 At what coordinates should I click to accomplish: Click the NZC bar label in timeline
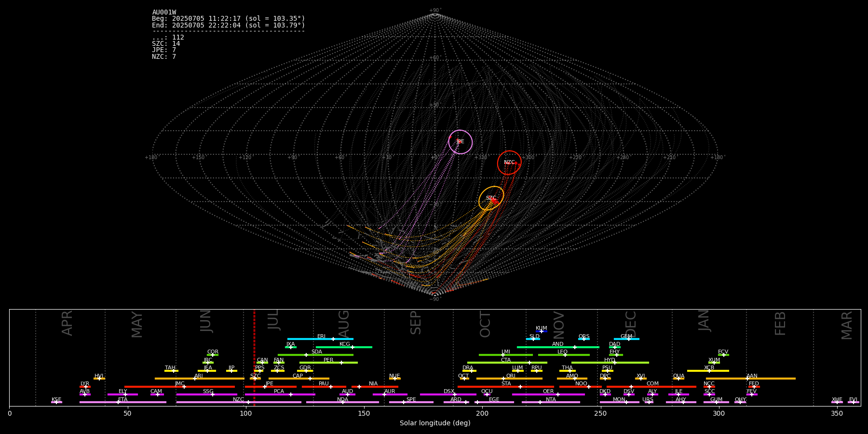[x=238, y=400]
